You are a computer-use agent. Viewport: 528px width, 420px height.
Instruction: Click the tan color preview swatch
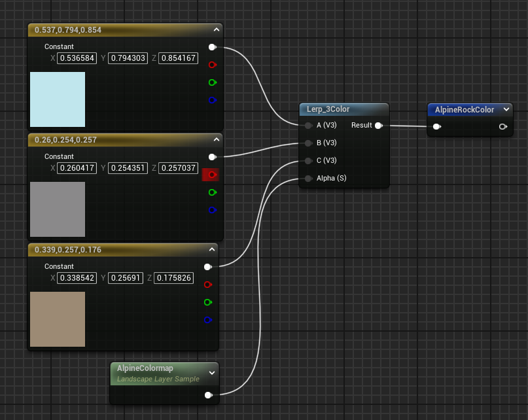58,319
